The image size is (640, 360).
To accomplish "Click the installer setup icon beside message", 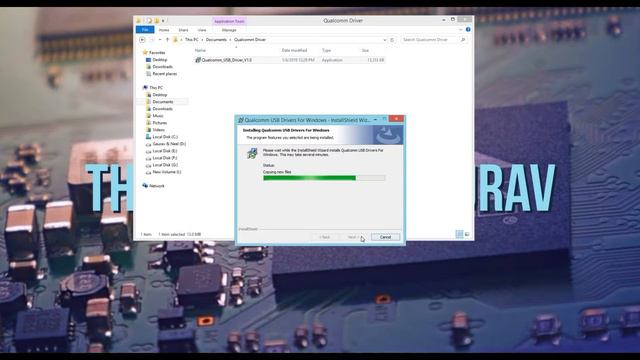I will pyautogui.click(x=252, y=153).
